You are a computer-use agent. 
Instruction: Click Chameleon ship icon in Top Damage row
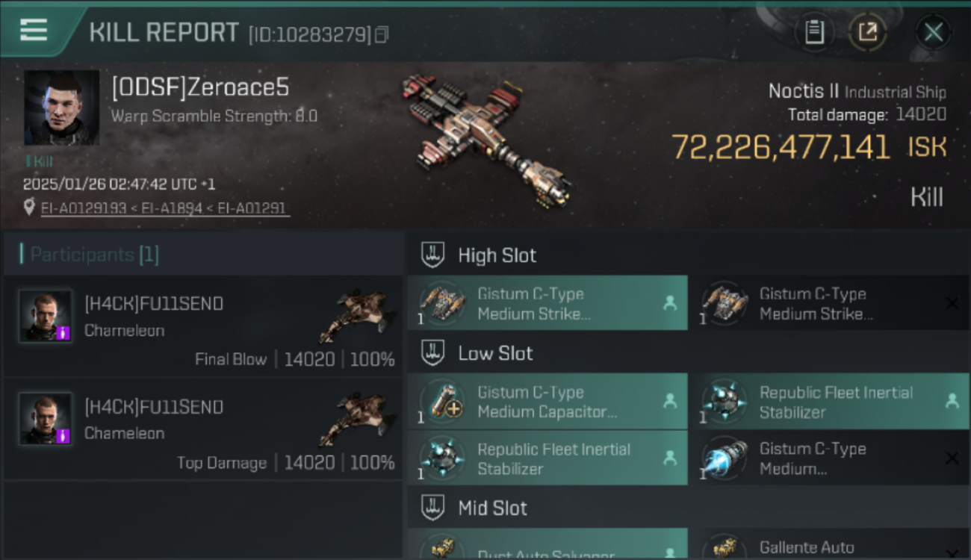(356, 420)
